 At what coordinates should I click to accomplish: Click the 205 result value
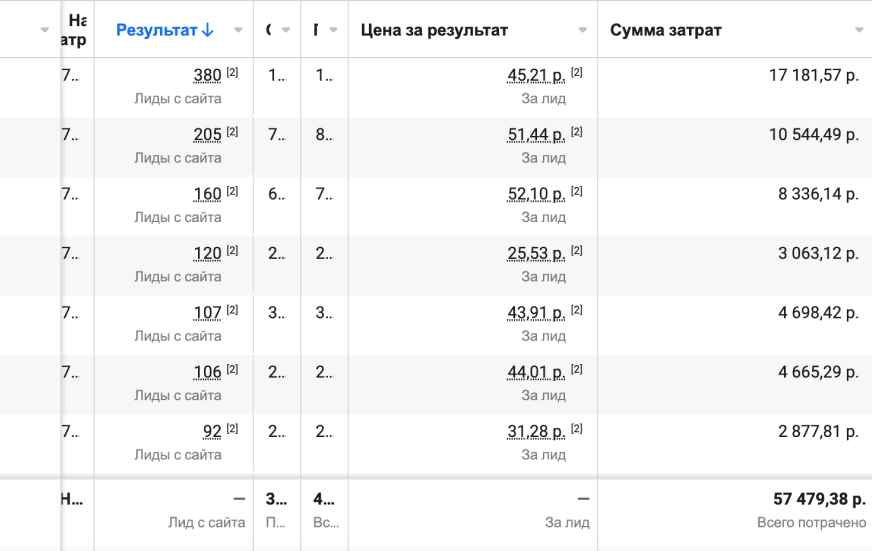[207, 135]
